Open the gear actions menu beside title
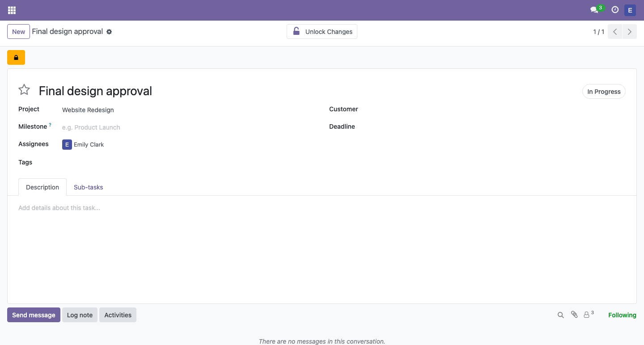This screenshot has height=345, width=644. 109,32
